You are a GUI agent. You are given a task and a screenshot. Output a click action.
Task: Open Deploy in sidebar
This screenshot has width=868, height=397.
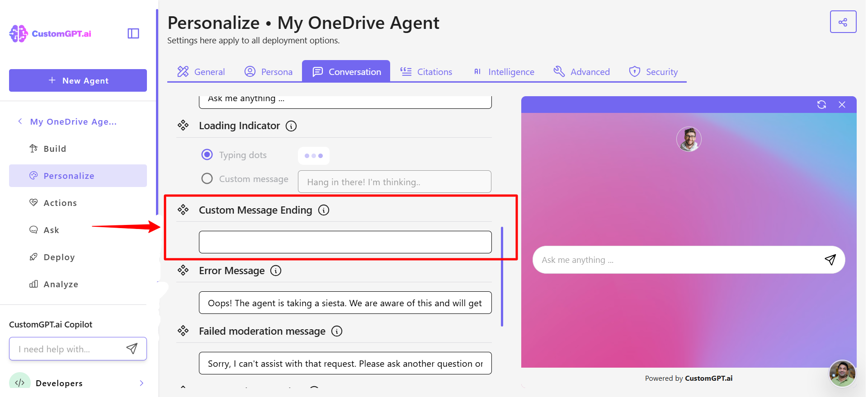click(78, 257)
